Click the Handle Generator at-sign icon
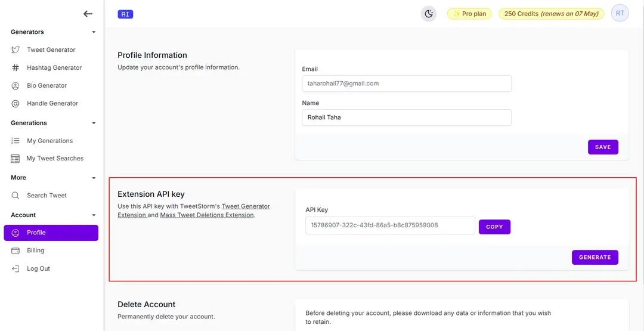Screen dimensions: 644x331 15,104
